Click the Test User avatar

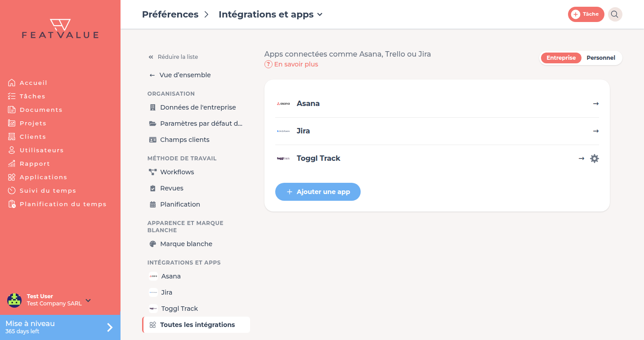click(14, 300)
